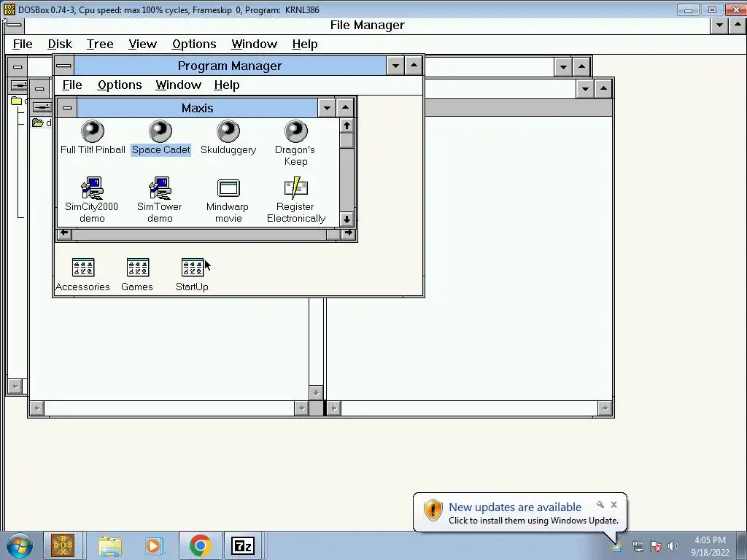
Task: Open the notification options wrench icon
Action: pos(600,505)
